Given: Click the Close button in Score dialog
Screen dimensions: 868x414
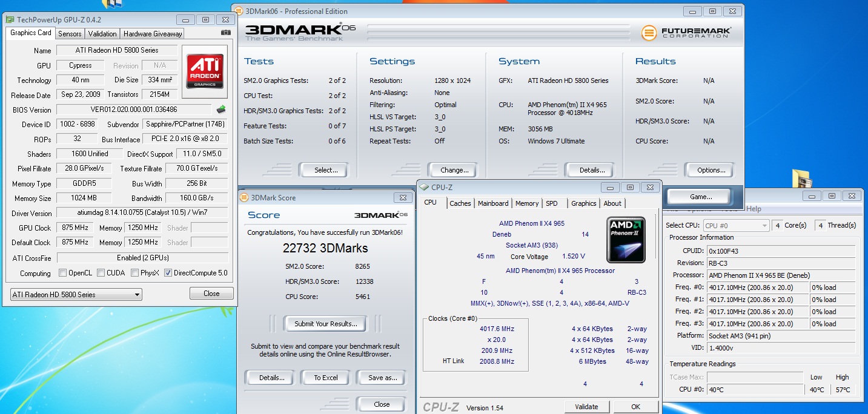Looking at the screenshot, I should (x=382, y=404).
